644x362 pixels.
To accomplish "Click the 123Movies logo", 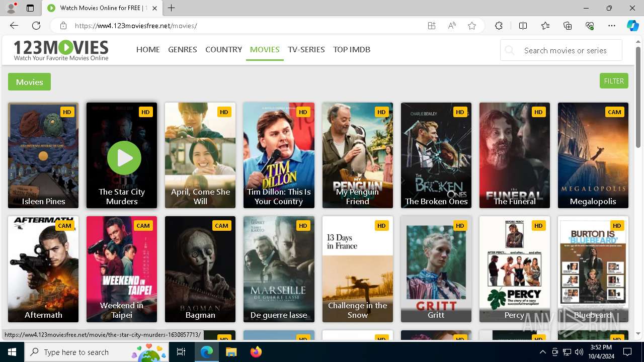I will coord(61,50).
